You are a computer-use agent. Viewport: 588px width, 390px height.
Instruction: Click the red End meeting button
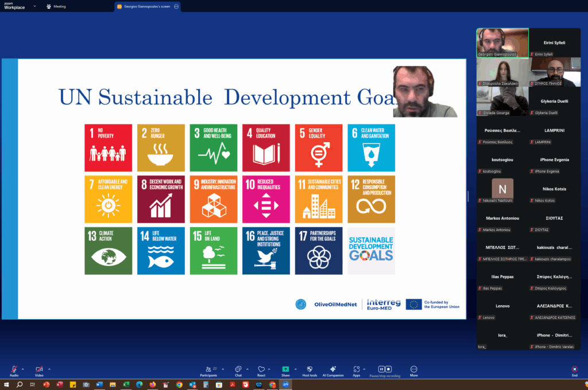(x=574, y=369)
